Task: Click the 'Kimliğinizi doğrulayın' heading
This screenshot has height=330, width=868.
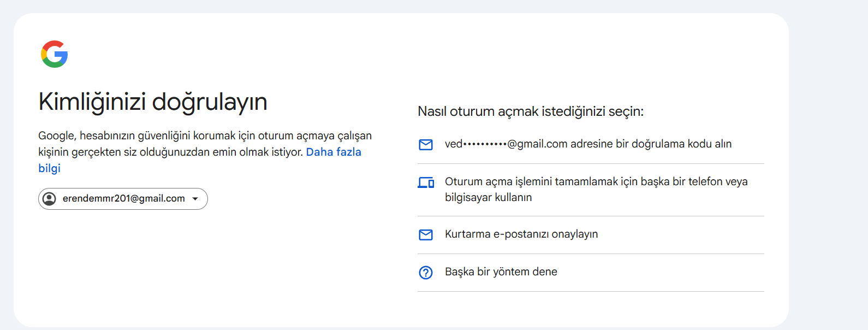Action: (x=153, y=102)
